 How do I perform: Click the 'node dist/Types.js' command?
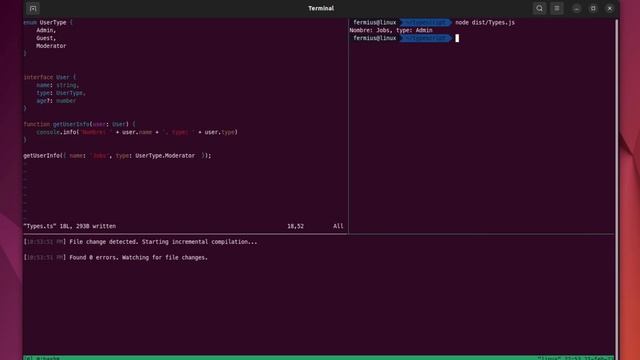point(485,22)
